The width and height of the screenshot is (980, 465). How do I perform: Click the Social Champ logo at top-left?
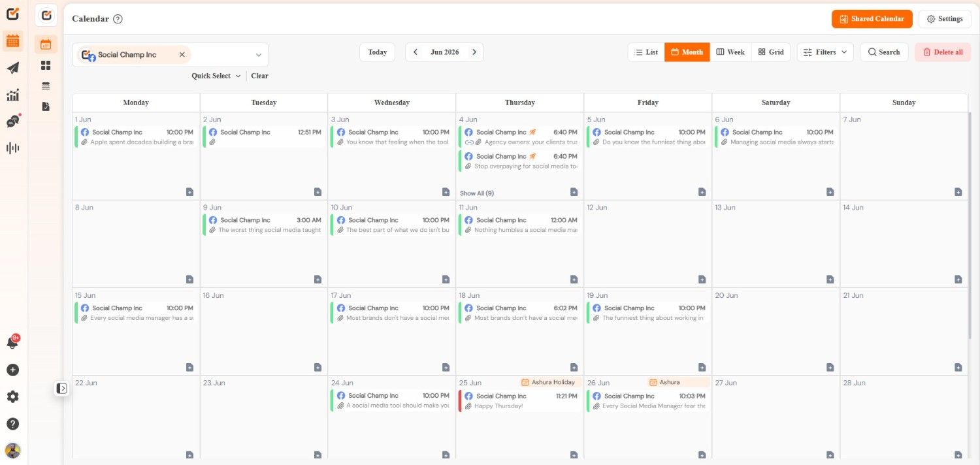(x=12, y=14)
